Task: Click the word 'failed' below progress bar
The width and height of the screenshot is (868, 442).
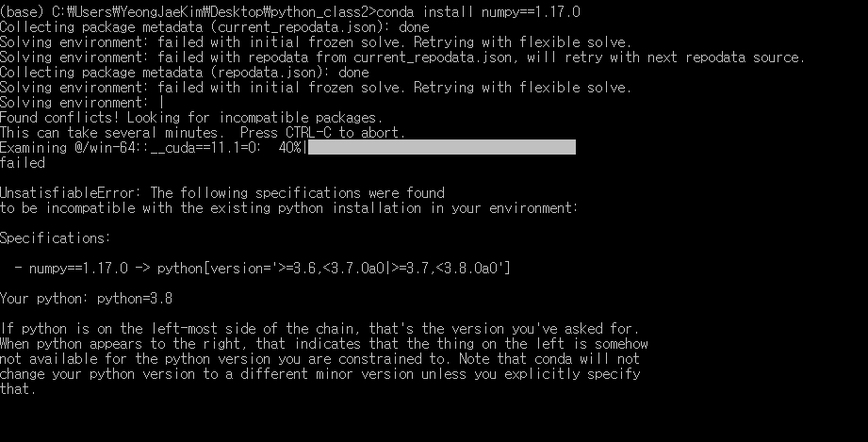Action: [x=23, y=163]
